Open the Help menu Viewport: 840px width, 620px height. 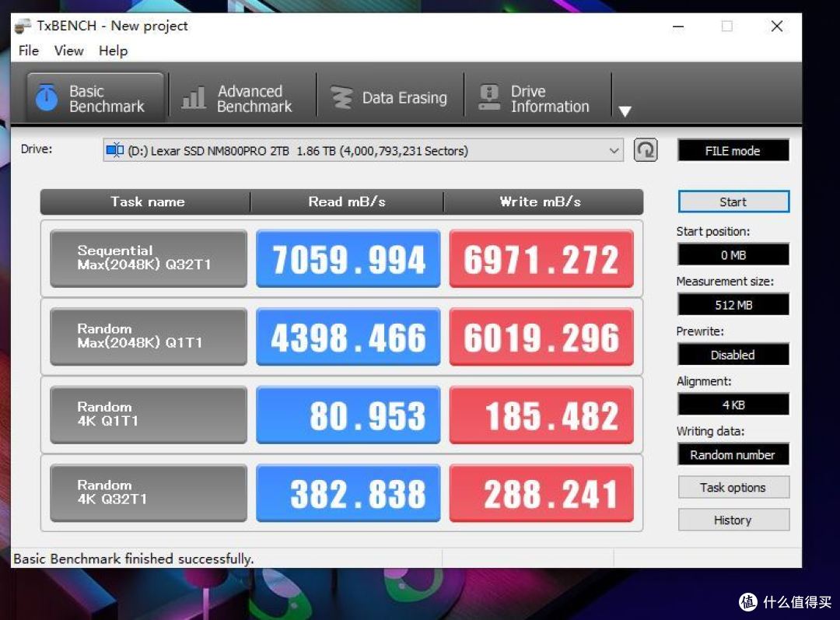point(113,51)
